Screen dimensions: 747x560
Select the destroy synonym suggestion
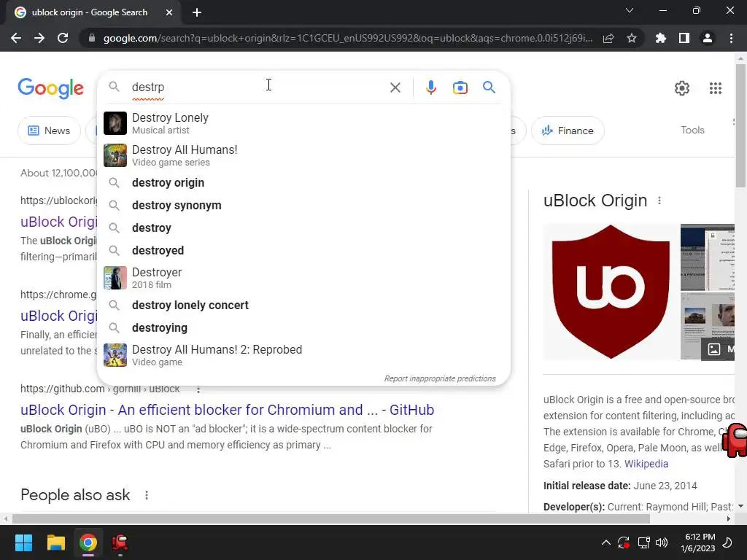[x=303, y=205]
